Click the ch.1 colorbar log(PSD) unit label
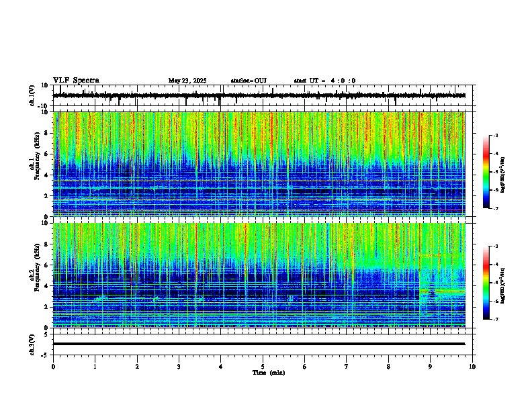532x411 pixels. pyautogui.click(x=502, y=175)
